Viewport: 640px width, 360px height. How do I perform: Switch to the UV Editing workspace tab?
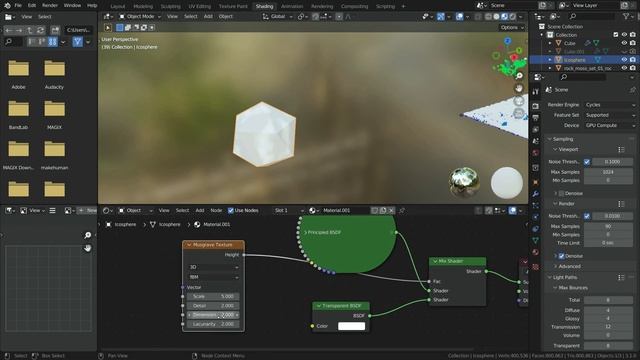tap(200, 6)
